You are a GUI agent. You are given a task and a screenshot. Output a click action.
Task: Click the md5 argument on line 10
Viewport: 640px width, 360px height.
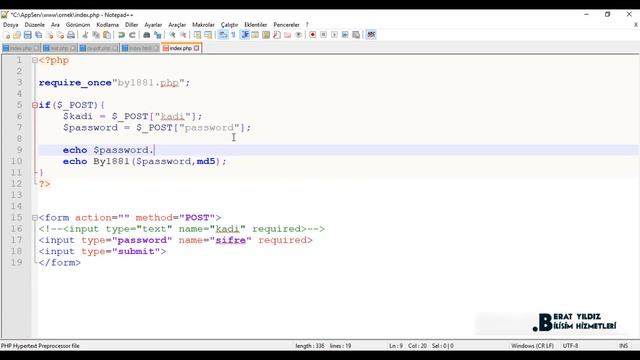206,161
